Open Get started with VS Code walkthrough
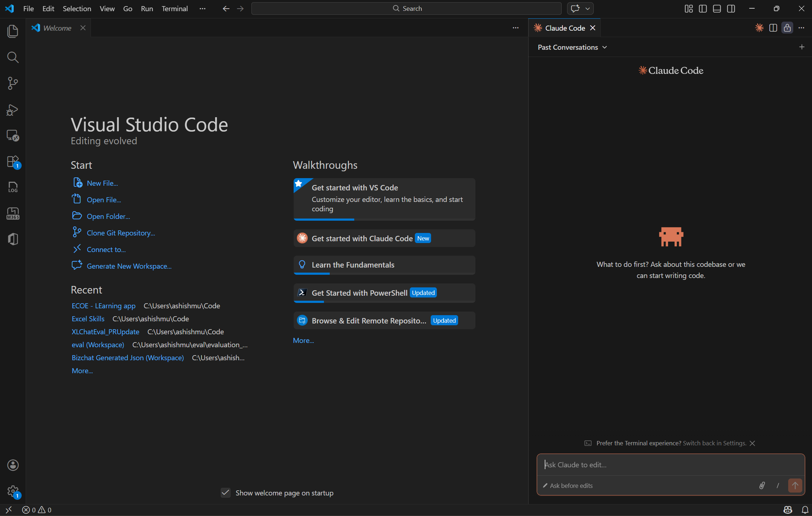 384,199
